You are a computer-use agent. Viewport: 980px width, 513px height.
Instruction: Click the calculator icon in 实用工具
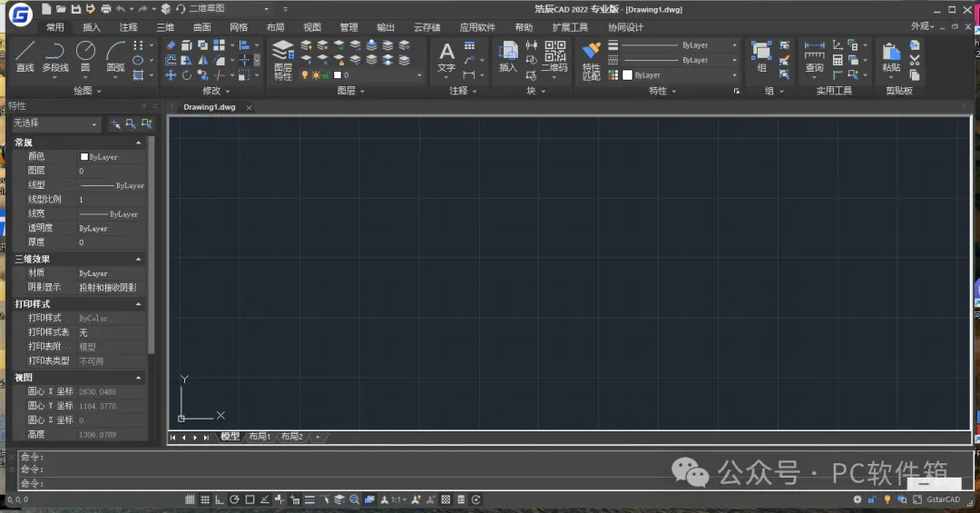838,60
